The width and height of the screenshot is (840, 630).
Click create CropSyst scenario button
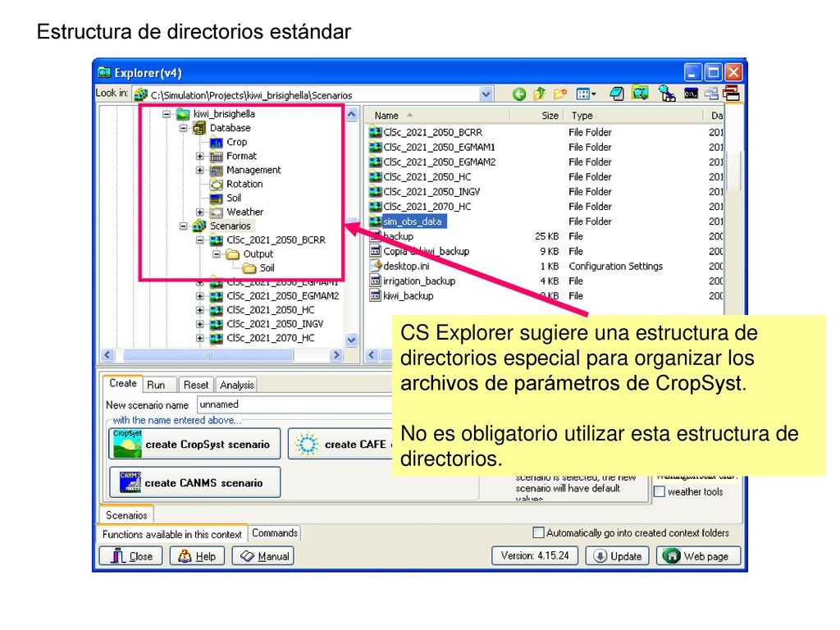point(194,444)
